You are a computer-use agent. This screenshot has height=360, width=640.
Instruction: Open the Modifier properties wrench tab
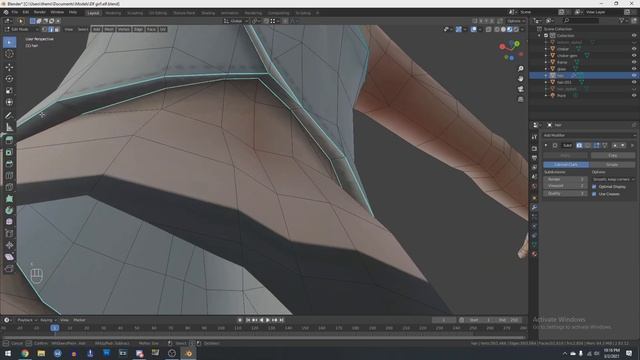click(x=534, y=207)
